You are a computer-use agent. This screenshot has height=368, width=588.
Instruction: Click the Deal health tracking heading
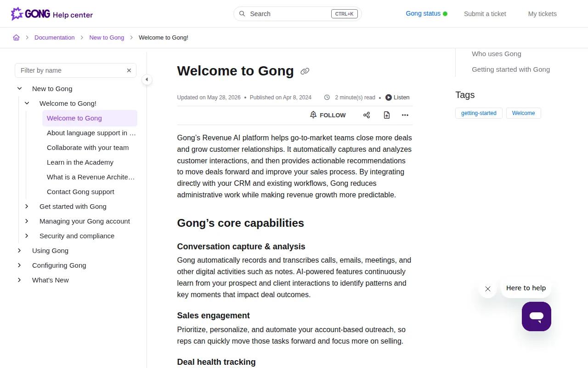point(216,362)
